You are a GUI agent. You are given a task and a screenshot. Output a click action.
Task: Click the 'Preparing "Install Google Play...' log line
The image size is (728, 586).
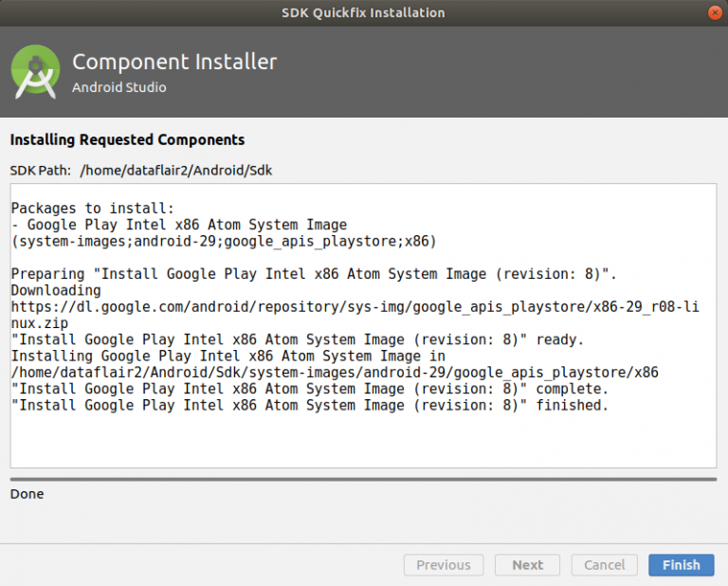[314, 274]
